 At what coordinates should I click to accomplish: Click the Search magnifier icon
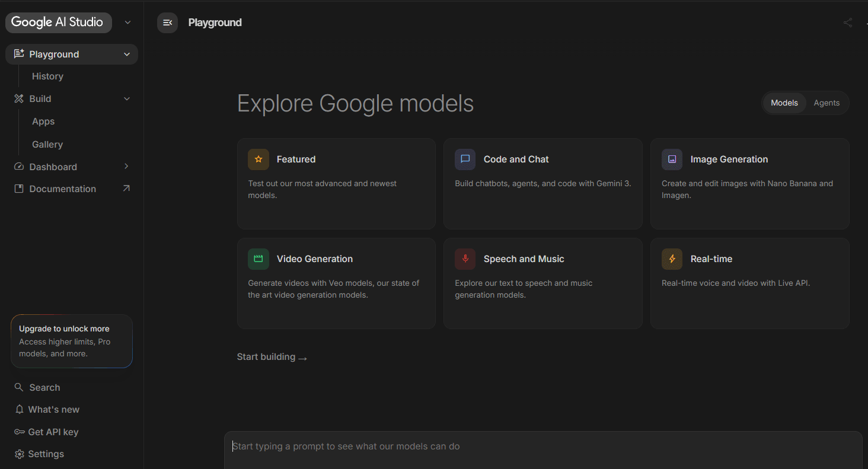coord(19,387)
